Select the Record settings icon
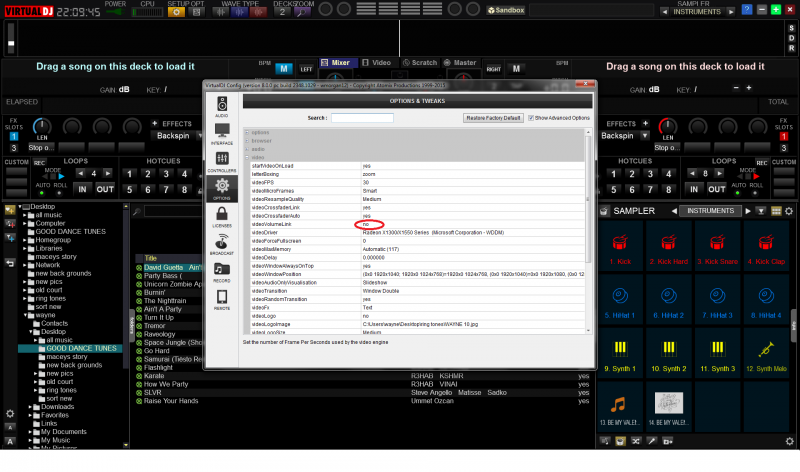 pyautogui.click(x=221, y=270)
